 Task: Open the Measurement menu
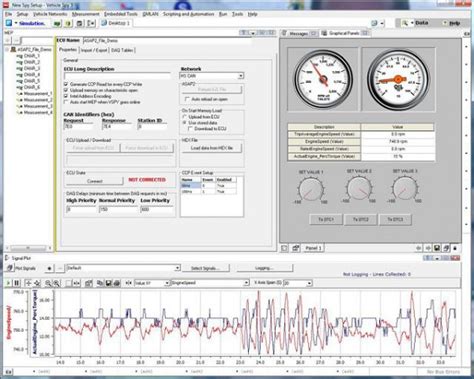85,14
